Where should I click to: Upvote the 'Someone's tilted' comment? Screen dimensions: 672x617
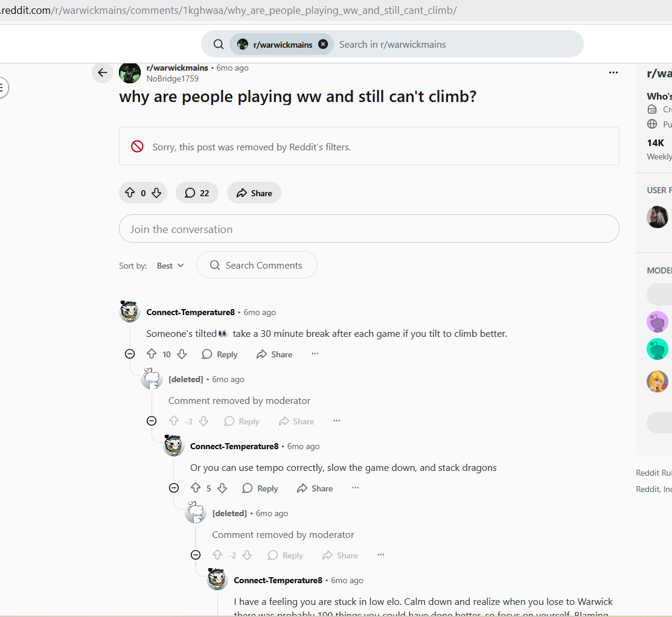(152, 354)
